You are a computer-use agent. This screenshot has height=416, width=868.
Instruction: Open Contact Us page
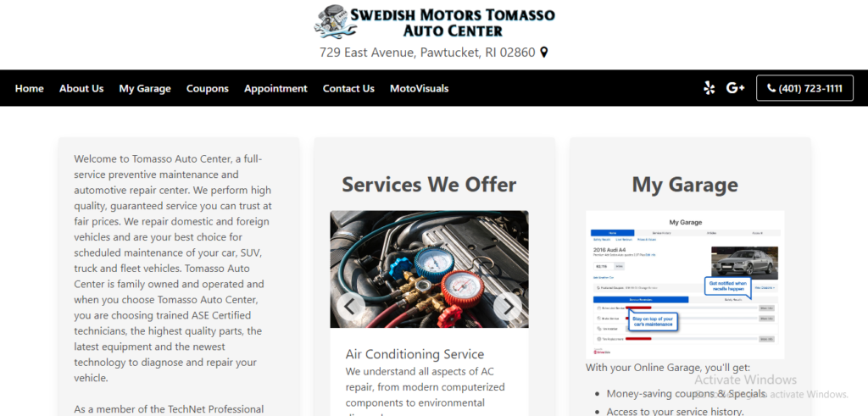348,88
